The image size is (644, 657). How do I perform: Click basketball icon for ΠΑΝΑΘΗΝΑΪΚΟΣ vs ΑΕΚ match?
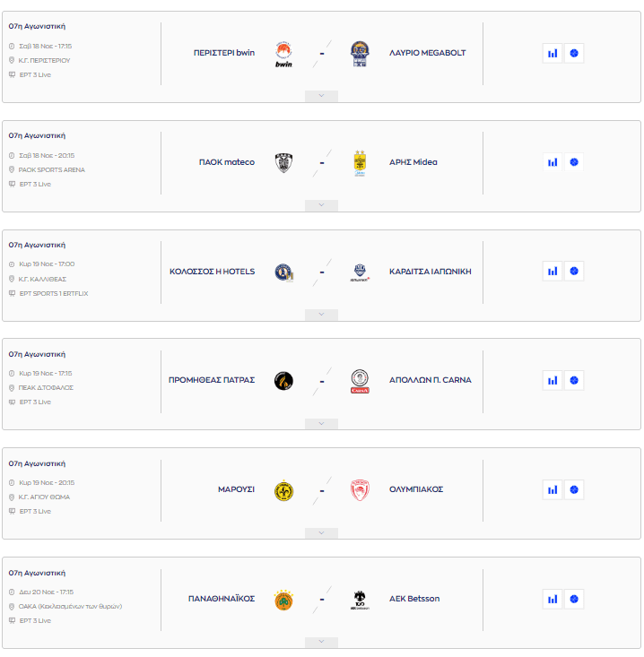click(x=574, y=599)
